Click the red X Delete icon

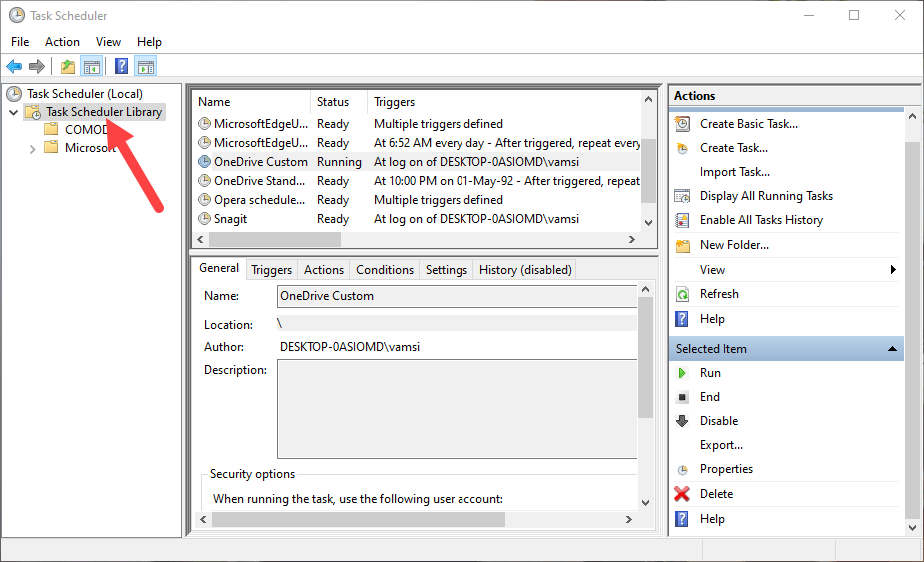pos(682,494)
